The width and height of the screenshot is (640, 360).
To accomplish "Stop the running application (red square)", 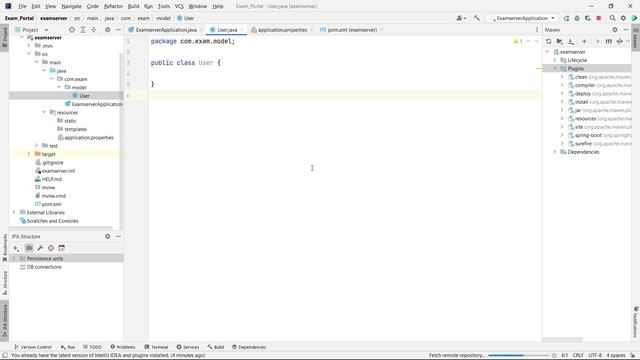I will pyautogui.click(x=598, y=18).
